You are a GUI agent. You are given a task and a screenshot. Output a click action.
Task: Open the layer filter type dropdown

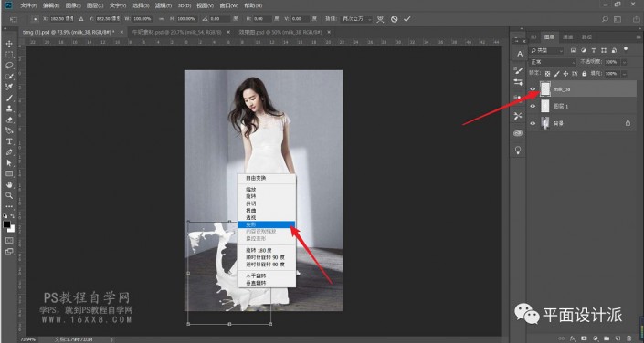tap(546, 50)
